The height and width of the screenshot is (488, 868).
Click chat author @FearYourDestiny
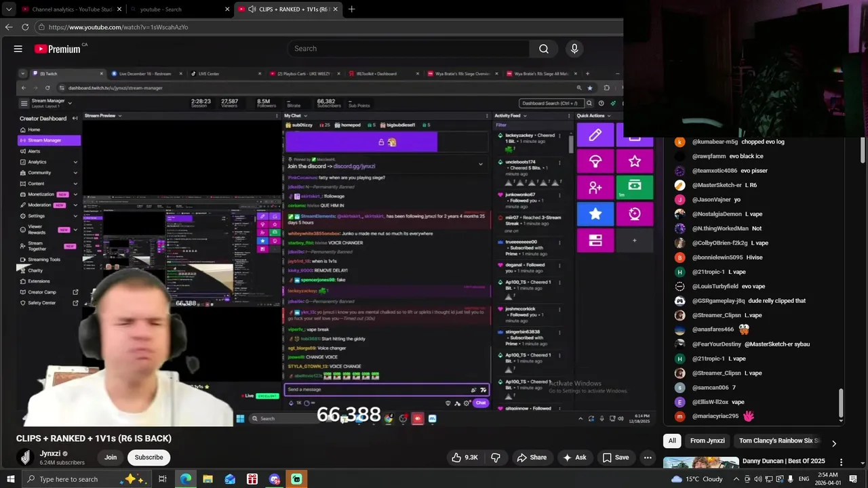(717, 344)
